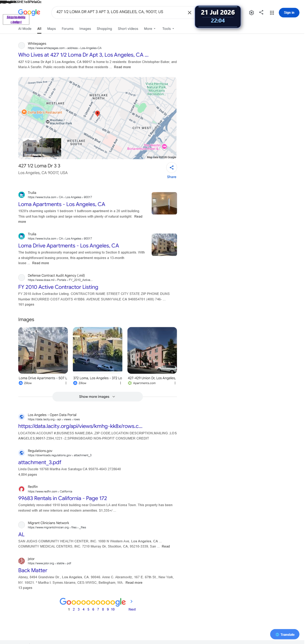
Task: Click the Apartments.com source icon
Action: point(130,383)
